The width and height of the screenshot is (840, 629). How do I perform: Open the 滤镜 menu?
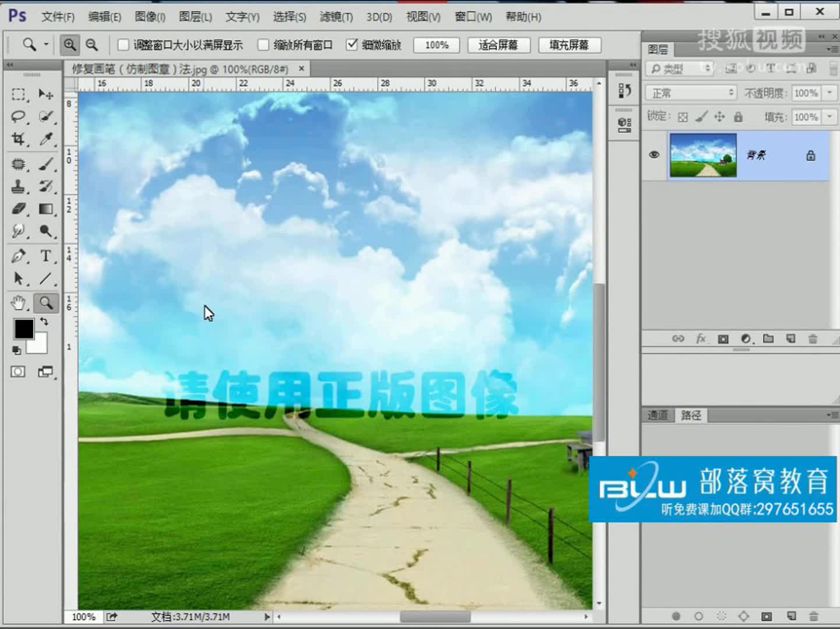click(336, 17)
